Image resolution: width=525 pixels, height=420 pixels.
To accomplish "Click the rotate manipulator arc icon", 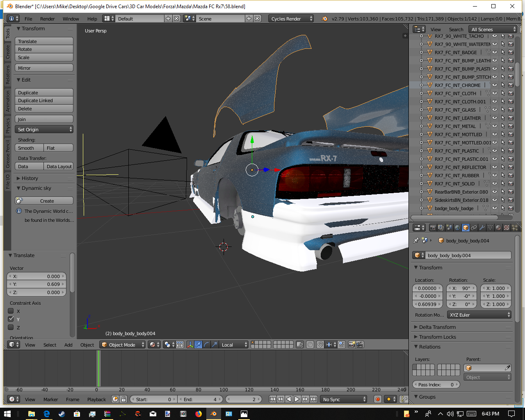I will click(206, 345).
